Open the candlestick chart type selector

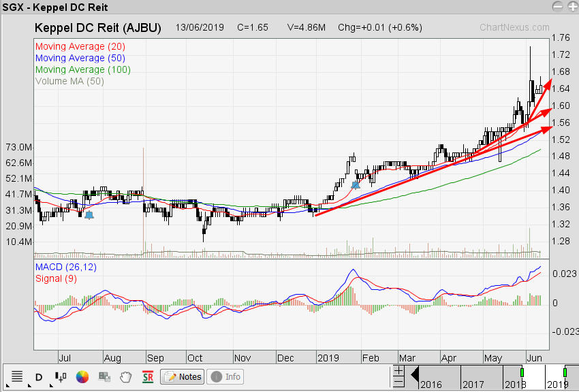click(x=61, y=376)
